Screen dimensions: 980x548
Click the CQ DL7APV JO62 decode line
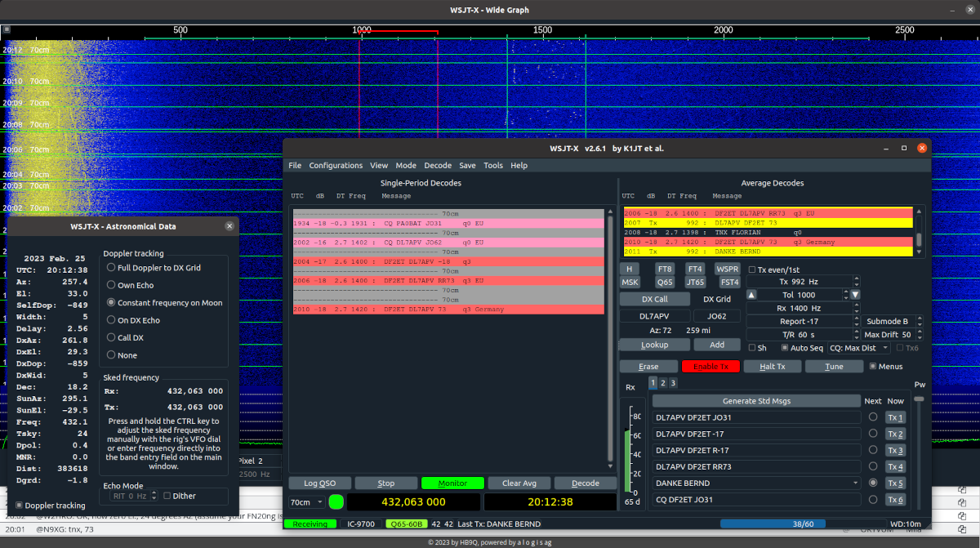(448, 243)
